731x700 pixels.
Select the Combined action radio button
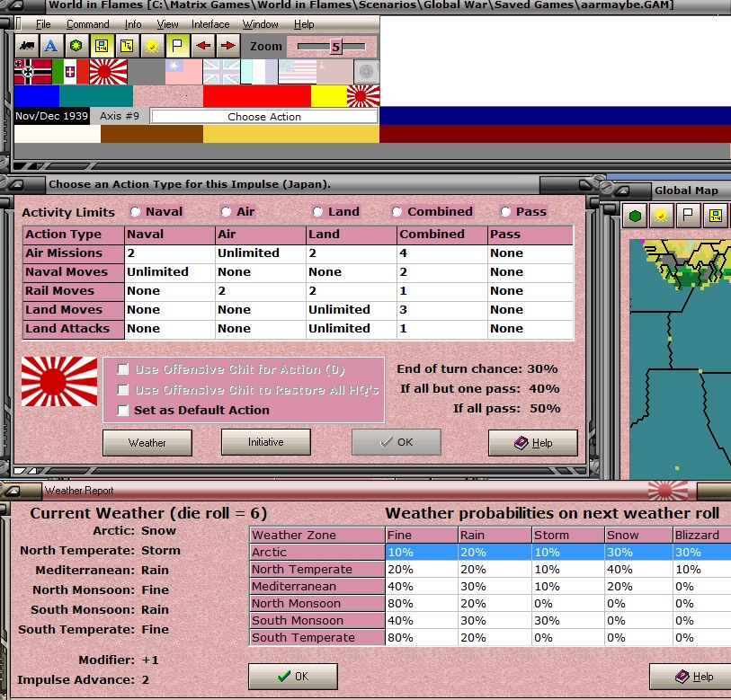tap(397, 212)
